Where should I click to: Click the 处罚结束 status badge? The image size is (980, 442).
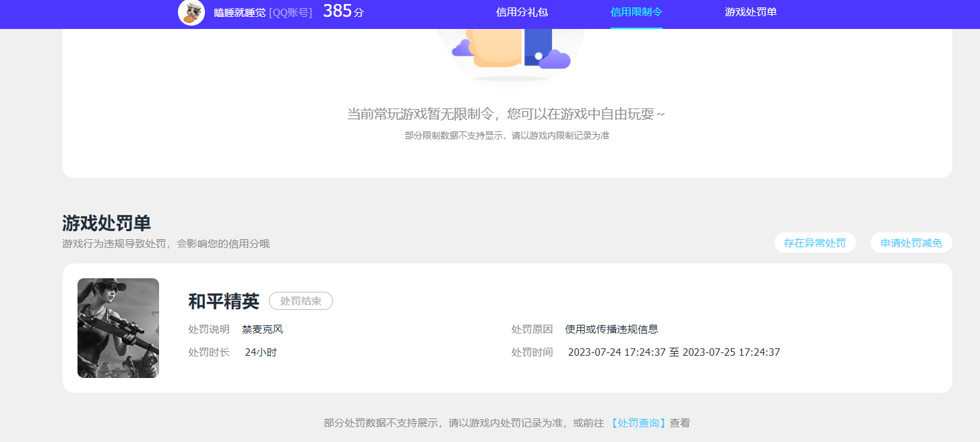click(x=301, y=301)
